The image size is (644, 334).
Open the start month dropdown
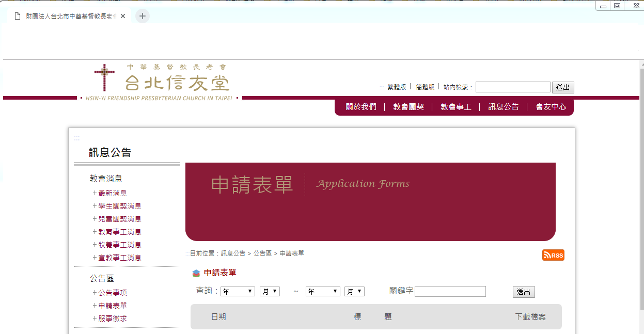[x=270, y=292]
